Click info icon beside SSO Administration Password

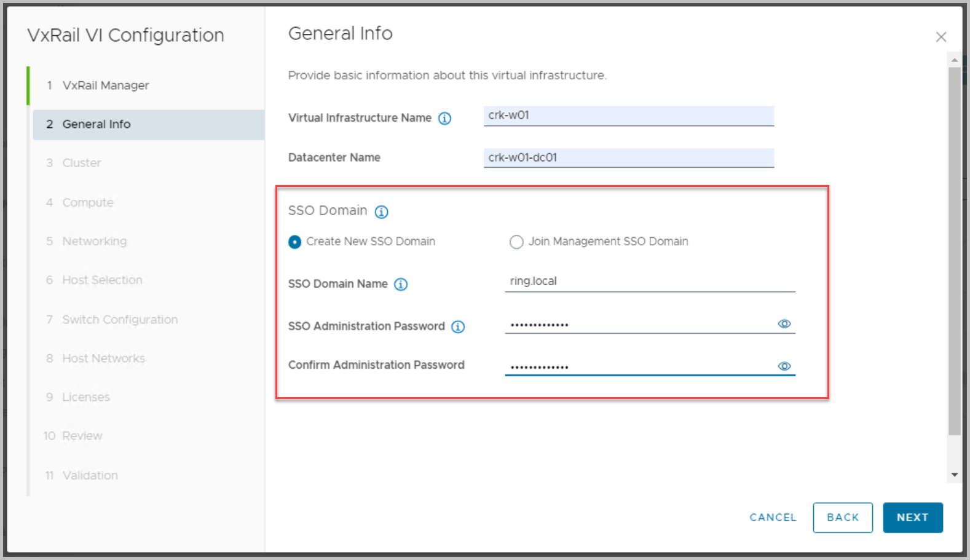coord(458,327)
